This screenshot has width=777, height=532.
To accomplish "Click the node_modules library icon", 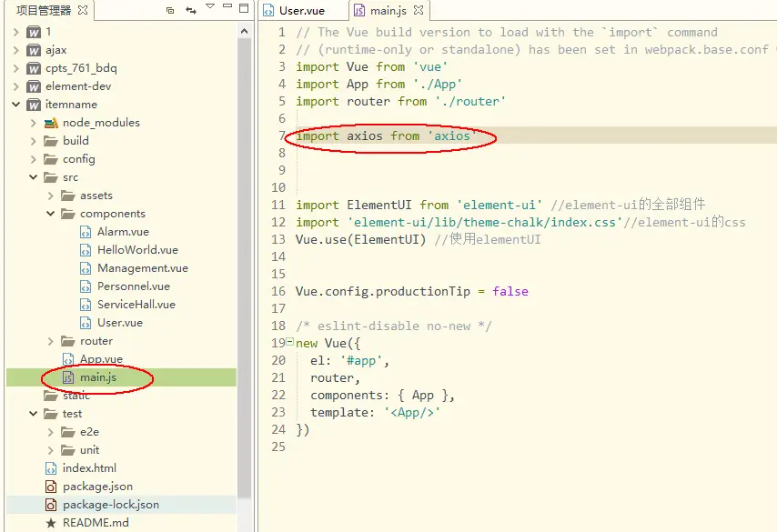I will pos(51,123).
